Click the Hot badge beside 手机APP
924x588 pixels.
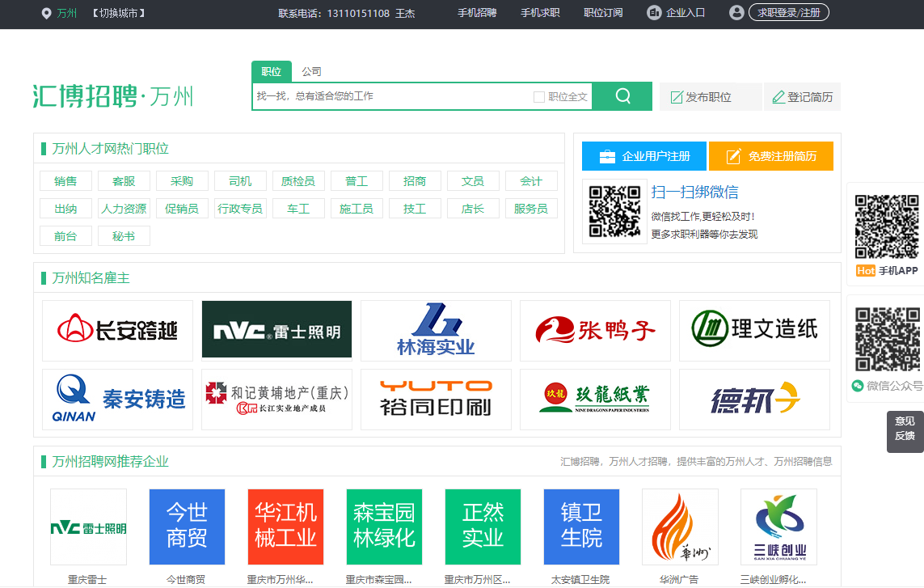click(x=866, y=271)
